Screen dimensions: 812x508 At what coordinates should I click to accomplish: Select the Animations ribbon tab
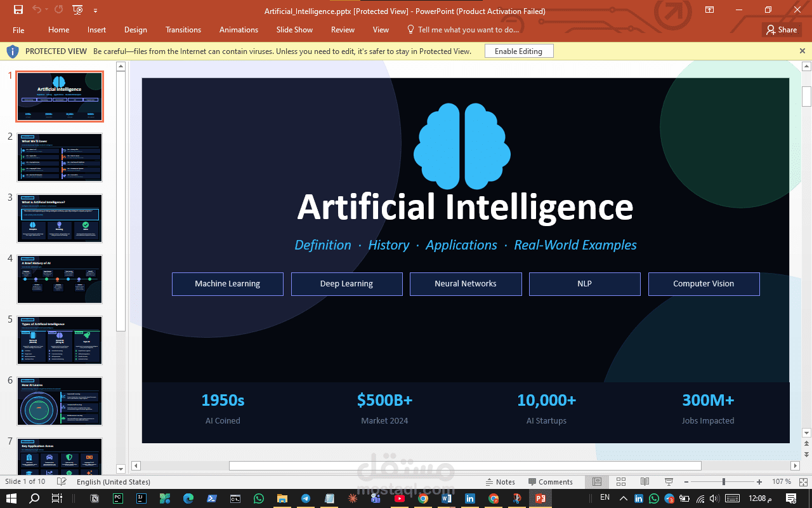tap(239, 30)
